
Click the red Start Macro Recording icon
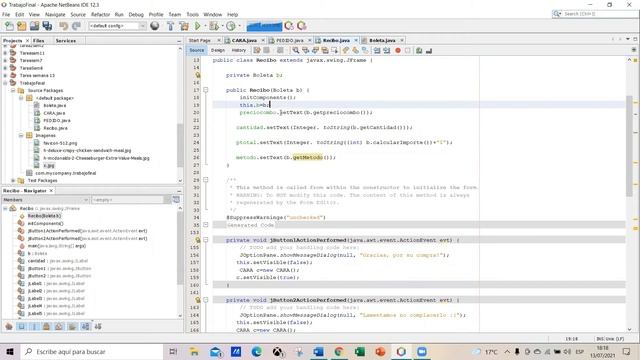click(x=398, y=51)
